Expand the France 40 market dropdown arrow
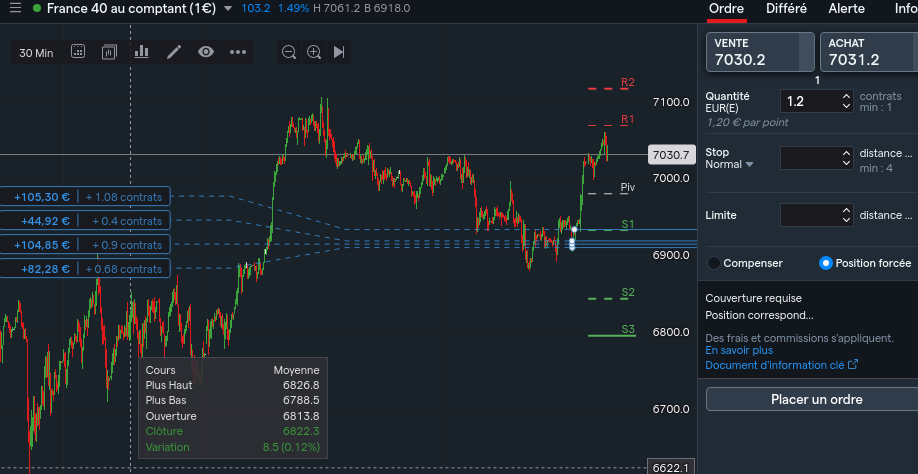918x474 pixels. click(x=228, y=8)
